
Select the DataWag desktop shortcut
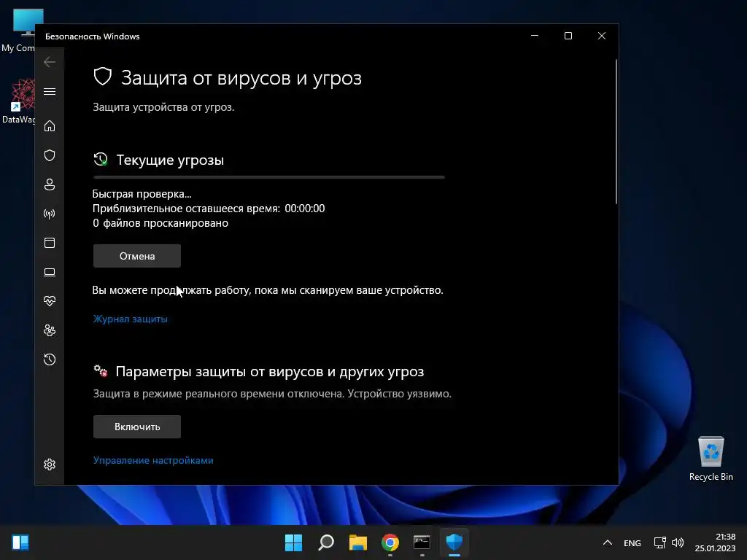19,101
